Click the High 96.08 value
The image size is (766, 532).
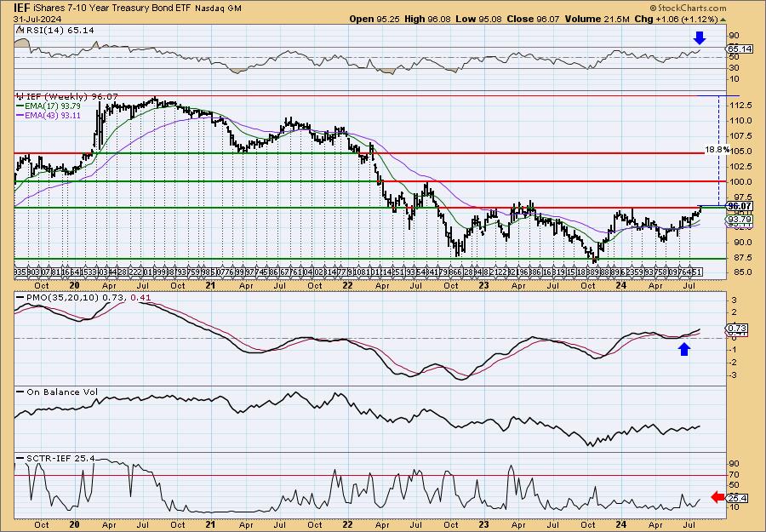point(427,19)
